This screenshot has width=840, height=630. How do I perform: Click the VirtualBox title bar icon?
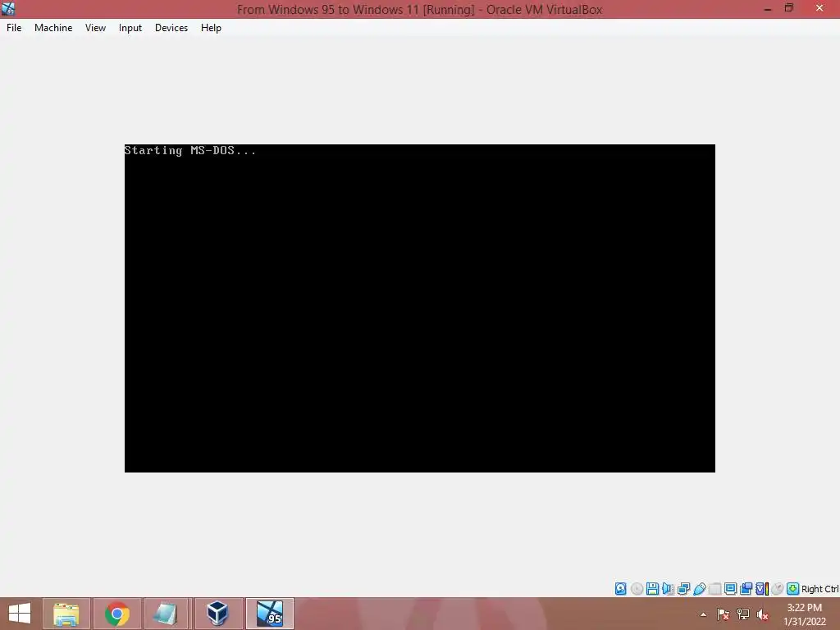point(8,9)
